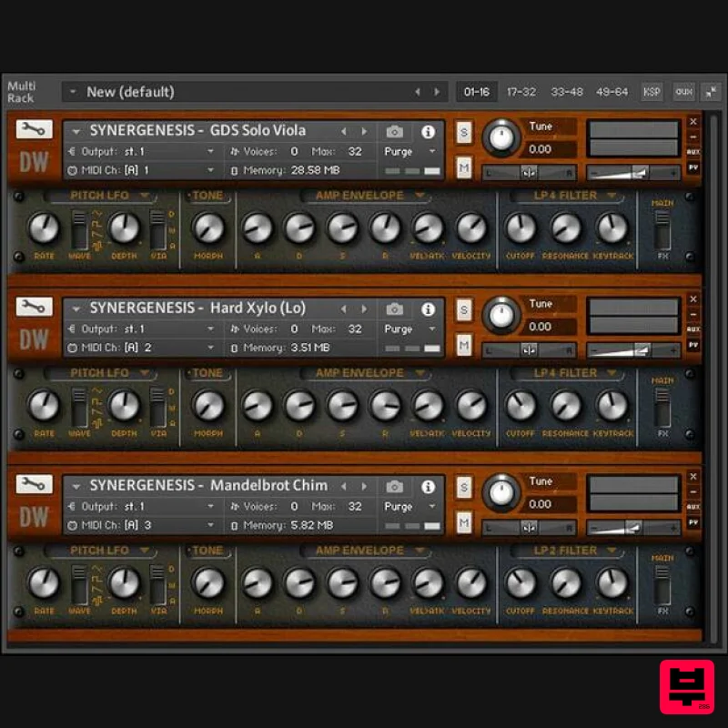Click the DW logo on Mandelbrot Chim
The width and height of the screenshot is (728, 728).
click(34, 517)
